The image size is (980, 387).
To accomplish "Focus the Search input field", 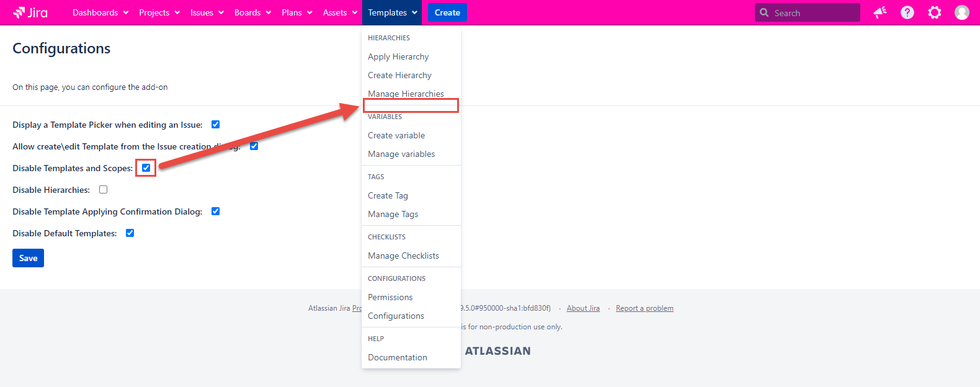I will coord(814,13).
